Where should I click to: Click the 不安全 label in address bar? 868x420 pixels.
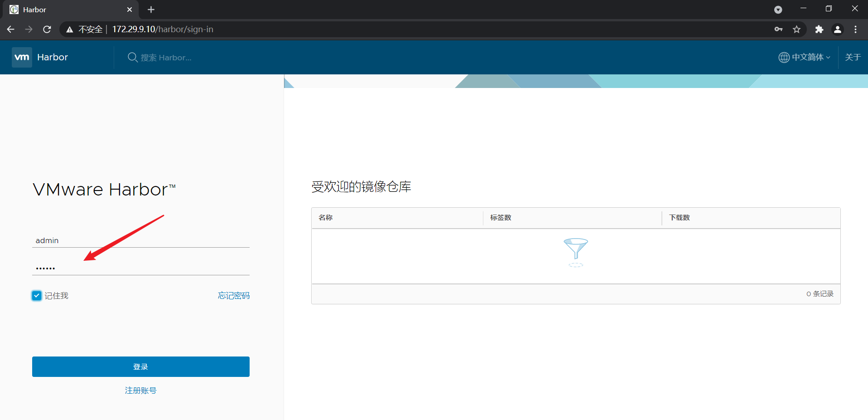tap(91, 29)
